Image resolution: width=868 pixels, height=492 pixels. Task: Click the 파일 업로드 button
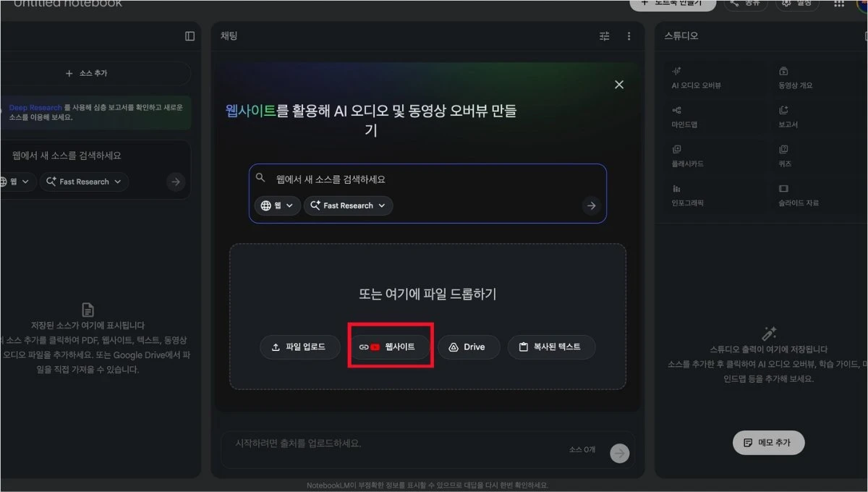[x=300, y=347]
